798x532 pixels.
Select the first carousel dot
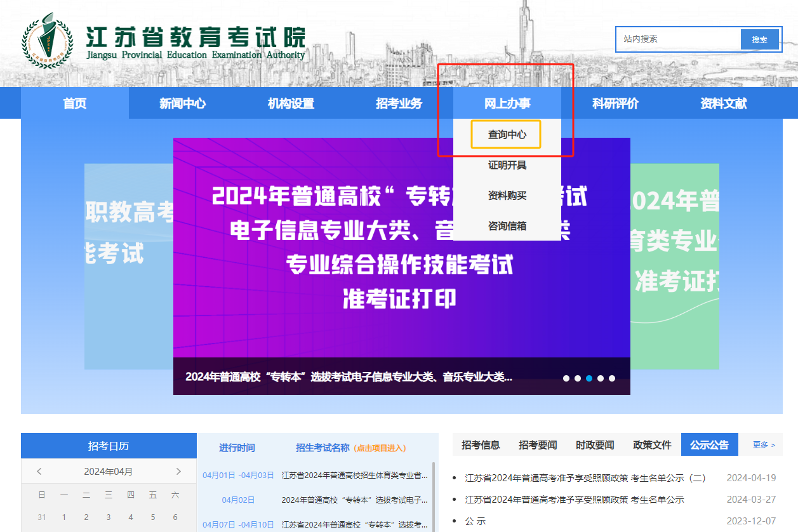click(x=566, y=378)
